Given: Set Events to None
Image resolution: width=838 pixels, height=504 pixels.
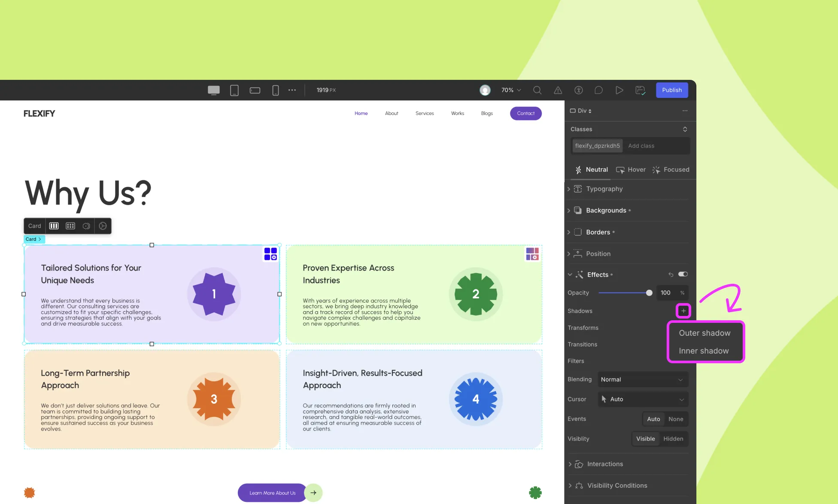Looking at the screenshot, I should click(676, 419).
